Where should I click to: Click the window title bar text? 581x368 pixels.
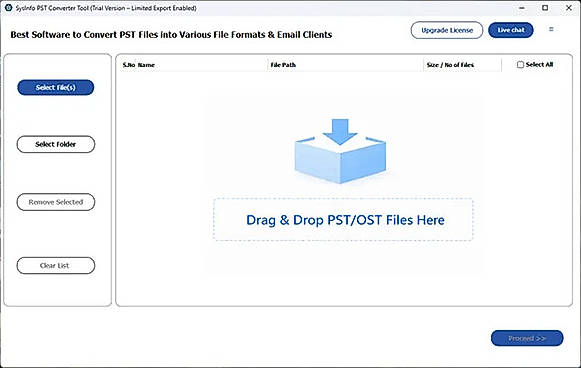pyautogui.click(x=106, y=8)
